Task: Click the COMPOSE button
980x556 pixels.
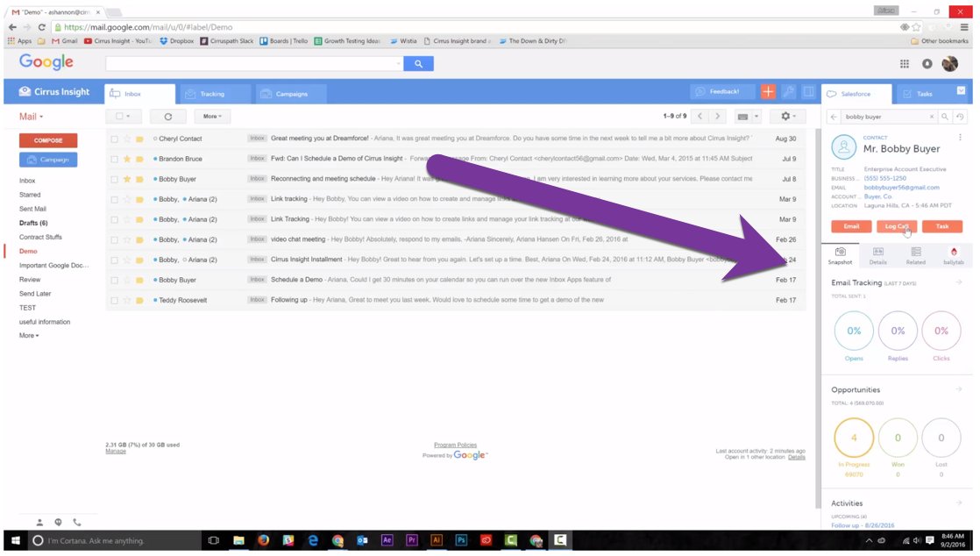Action: pos(48,140)
